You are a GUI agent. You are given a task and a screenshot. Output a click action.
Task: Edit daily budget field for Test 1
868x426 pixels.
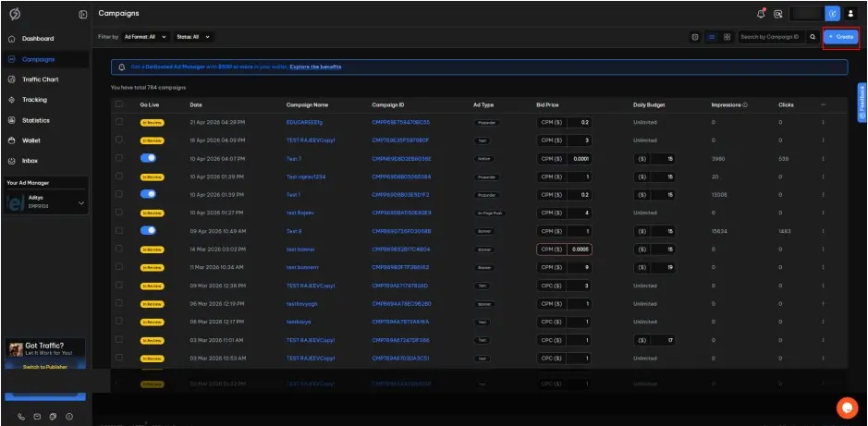click(x=663, y=195)
